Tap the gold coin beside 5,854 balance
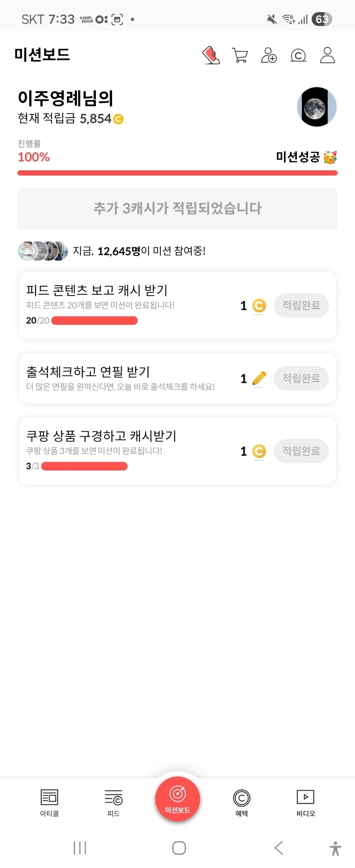The width and height of the screenshot is (355, 868). (x=118, y=119)
